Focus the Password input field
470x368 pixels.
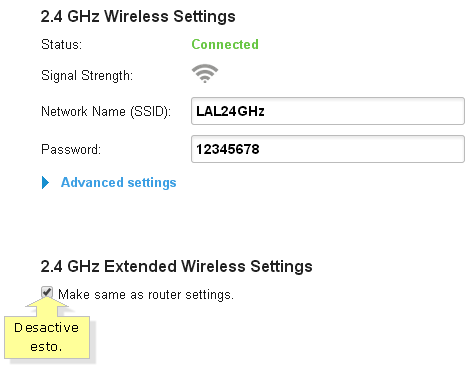[x=328, y=149]
